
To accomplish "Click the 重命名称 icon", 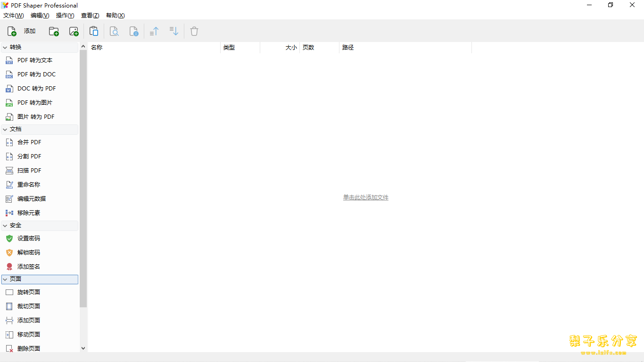I will (x=9, y=185).
